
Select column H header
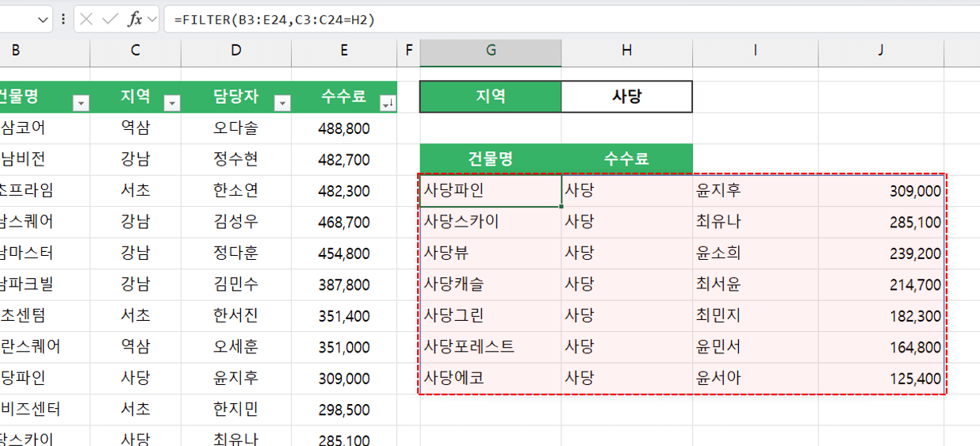[626, 51]
